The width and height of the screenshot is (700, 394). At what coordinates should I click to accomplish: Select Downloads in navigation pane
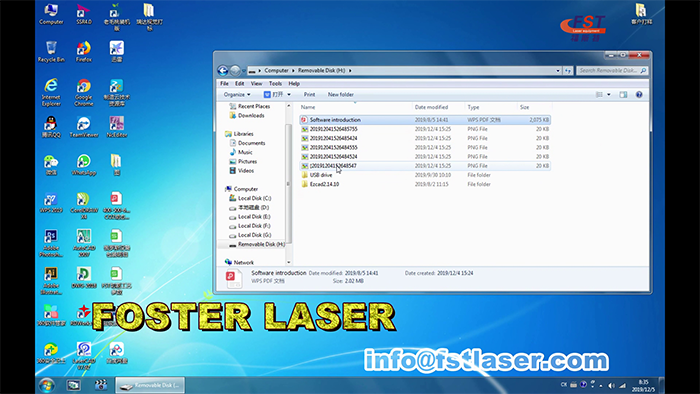[x=246, y=116]
